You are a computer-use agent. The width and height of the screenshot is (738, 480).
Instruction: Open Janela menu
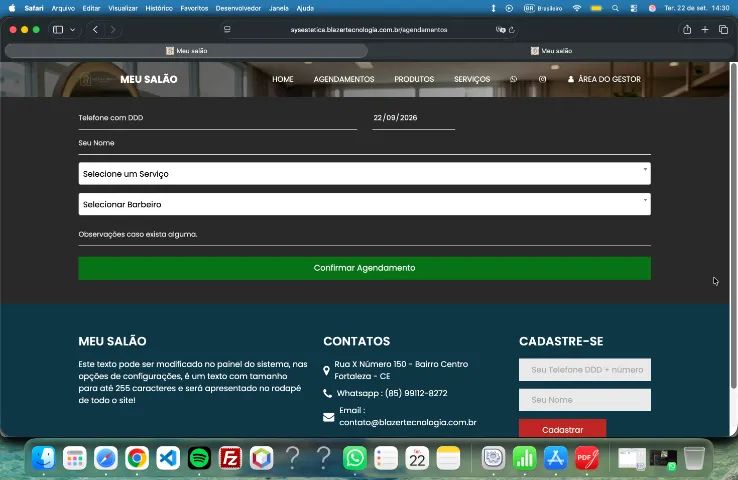coord(279,8)
